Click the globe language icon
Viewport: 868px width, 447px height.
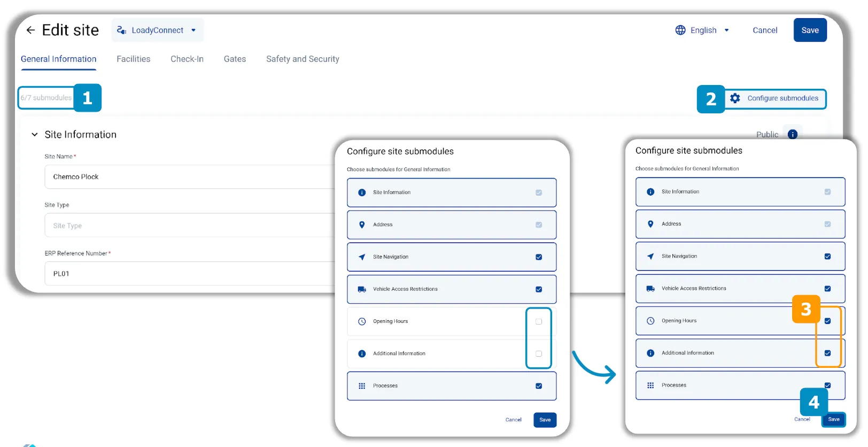[680, 30]
